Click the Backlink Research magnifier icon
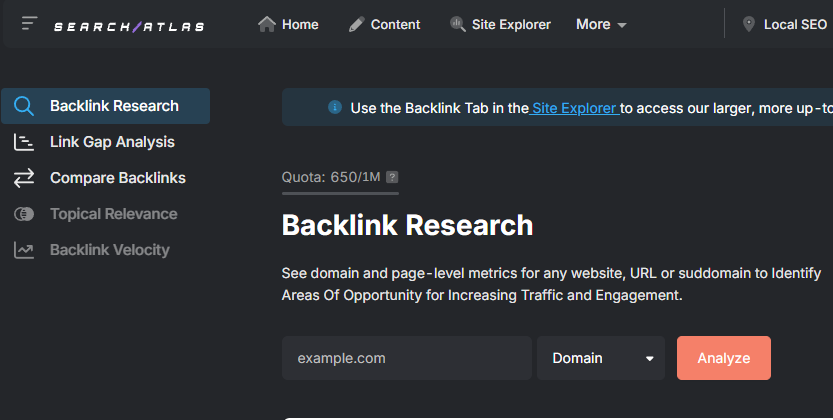This screenshot has height=420, width=833. pos(24,106)
